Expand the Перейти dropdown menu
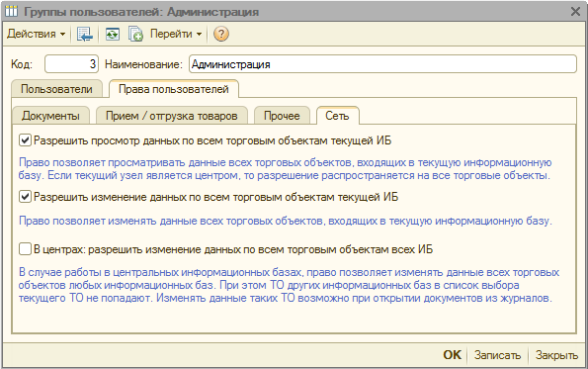Image resolution: width=588 pixels, height=369 pixels. click(x=176, y=34)
